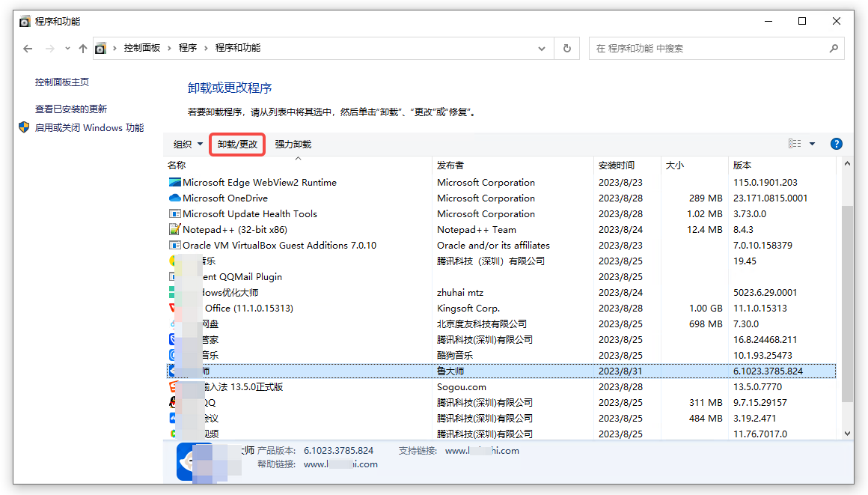
Task: Click the 1.00 GB size cell
Action: pyautogui.click(x=706, y=309)
